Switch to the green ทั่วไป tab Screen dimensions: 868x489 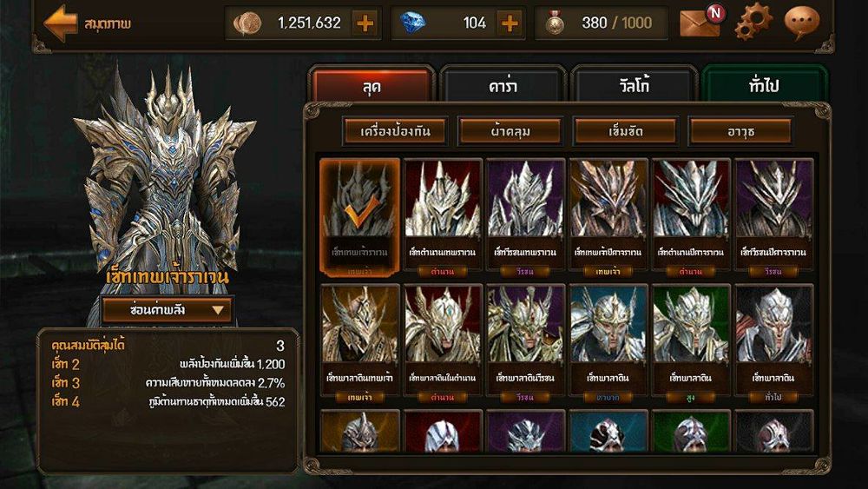tap(765, 85)
